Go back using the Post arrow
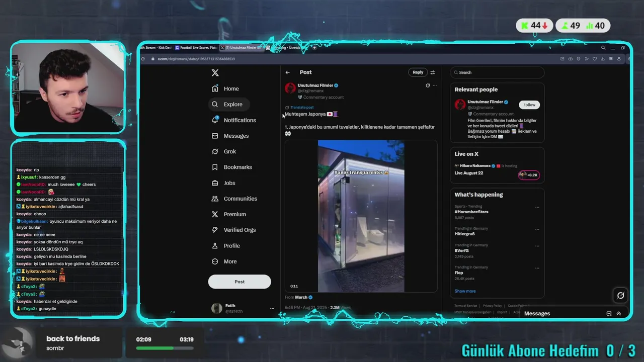 287,72
